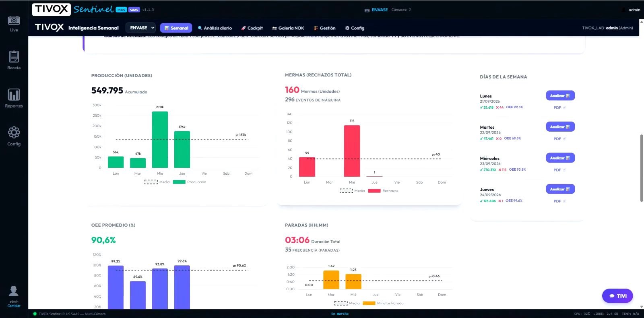
Task: Click the '90,6%' OEE average value
Action: point(103,240)
